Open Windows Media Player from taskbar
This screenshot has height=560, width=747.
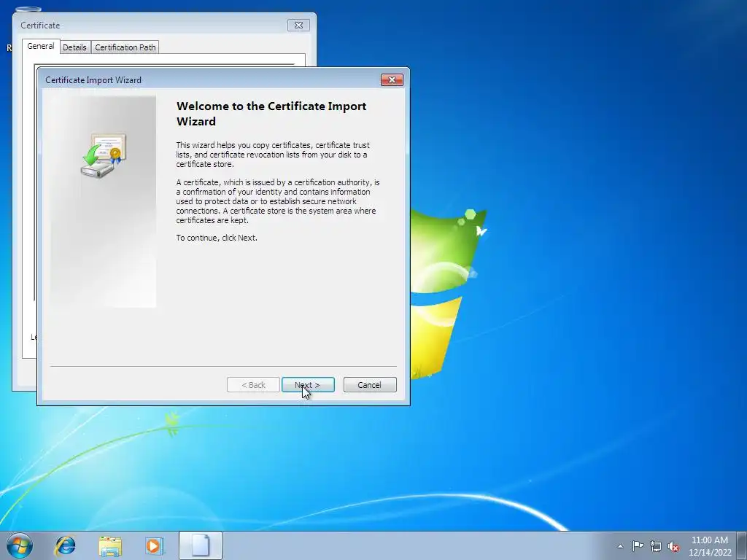tap(155, 545)
